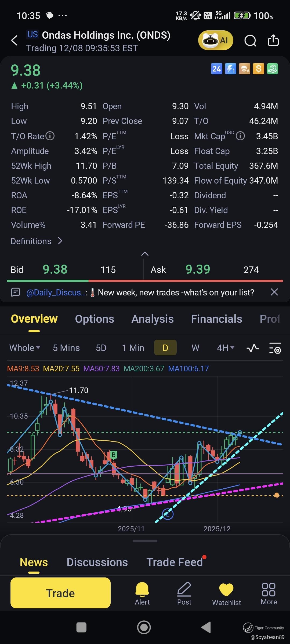Switch to the Analysis tab

153,319
